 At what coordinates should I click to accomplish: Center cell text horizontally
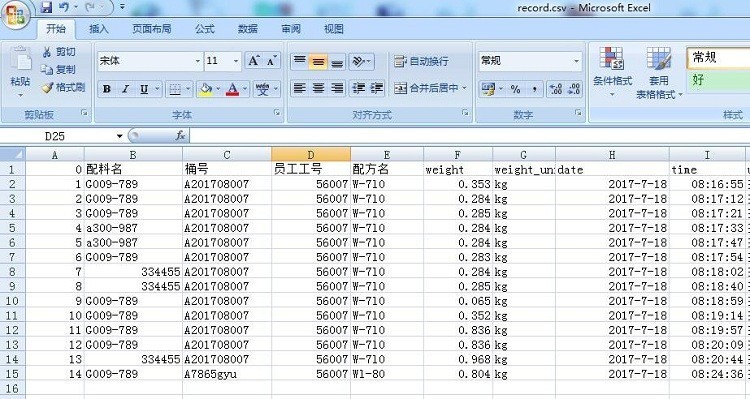(x=318, y=88)
